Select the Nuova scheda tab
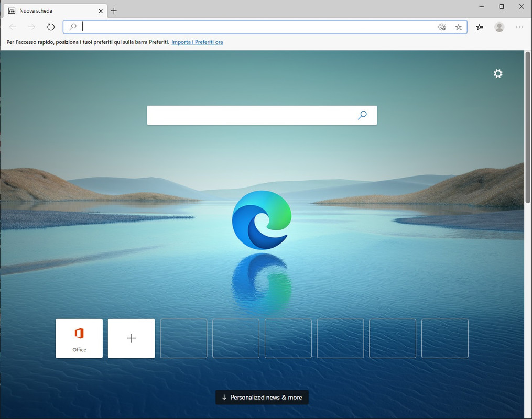The width and height of the screenshot is (532, 419). click(x=56, y=11)
